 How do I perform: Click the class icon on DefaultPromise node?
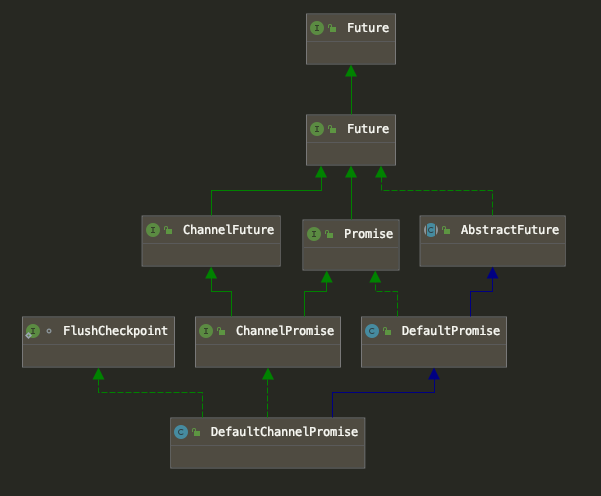(371, 331)
